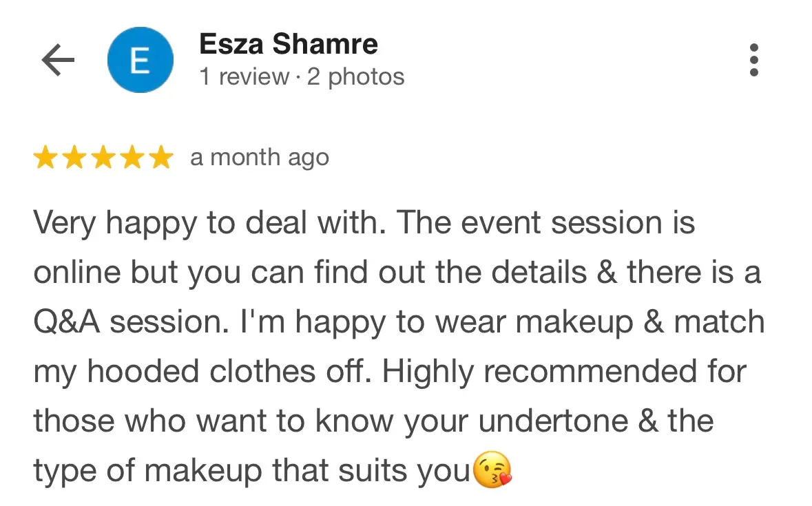Click the second yellow rating star
Image resolution: width=812 pixels, height=506 pixels.
pos(74,158)
